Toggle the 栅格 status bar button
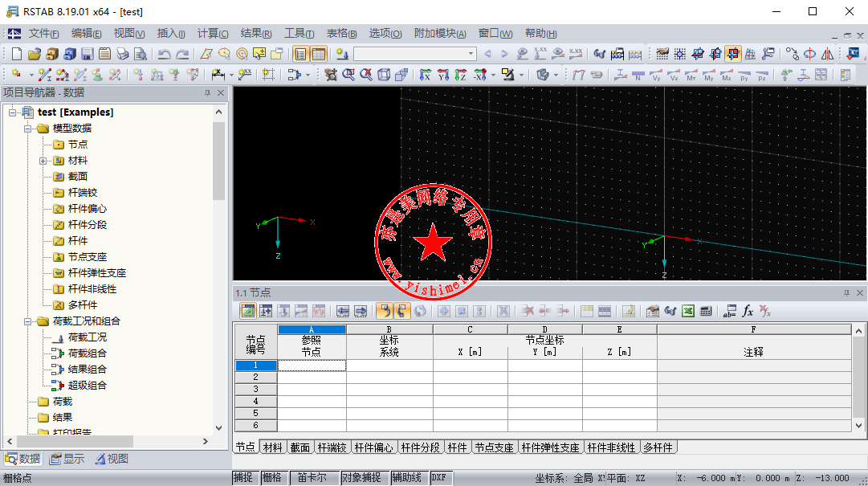The height and width of the screenshot is (486, 868). [x=272, y=477]
